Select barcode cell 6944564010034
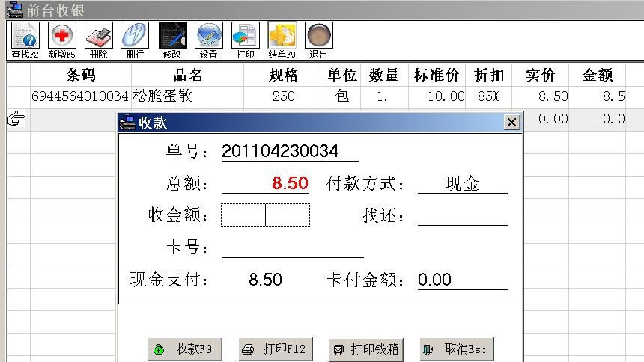 pyautogui.click(x=81, y=96)
